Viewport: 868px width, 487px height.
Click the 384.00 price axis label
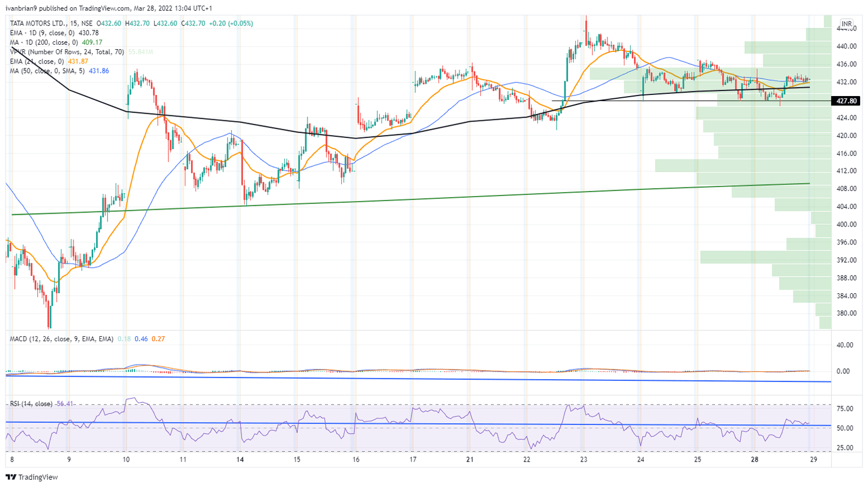[847, 296]
